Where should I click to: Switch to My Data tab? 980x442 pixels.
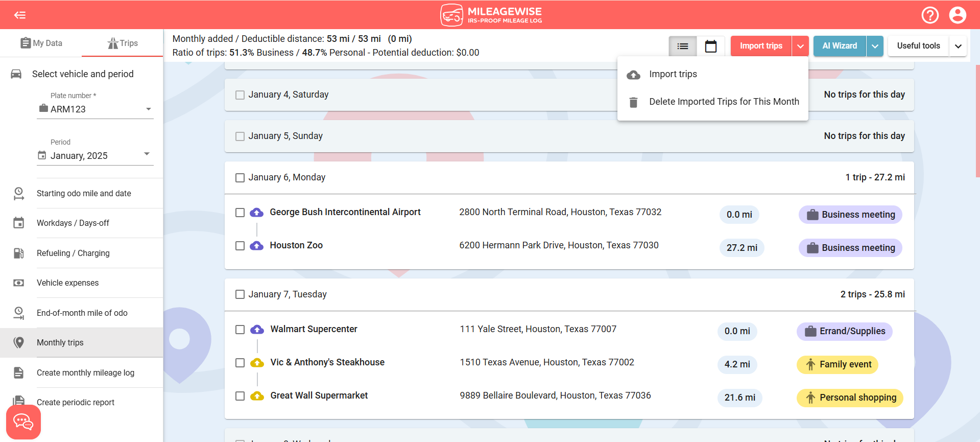tap(41, 43)
